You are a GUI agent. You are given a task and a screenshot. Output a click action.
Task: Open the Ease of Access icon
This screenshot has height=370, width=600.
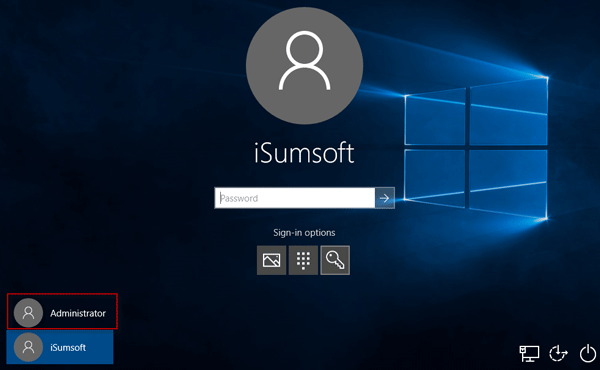click(x=558, y=353)
